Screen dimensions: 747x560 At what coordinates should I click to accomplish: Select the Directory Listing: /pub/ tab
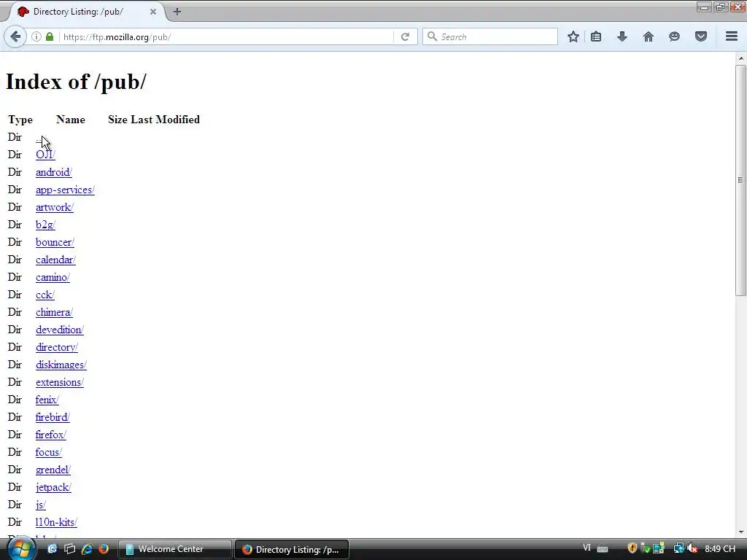pyautogui.click(x=86, y=12)
